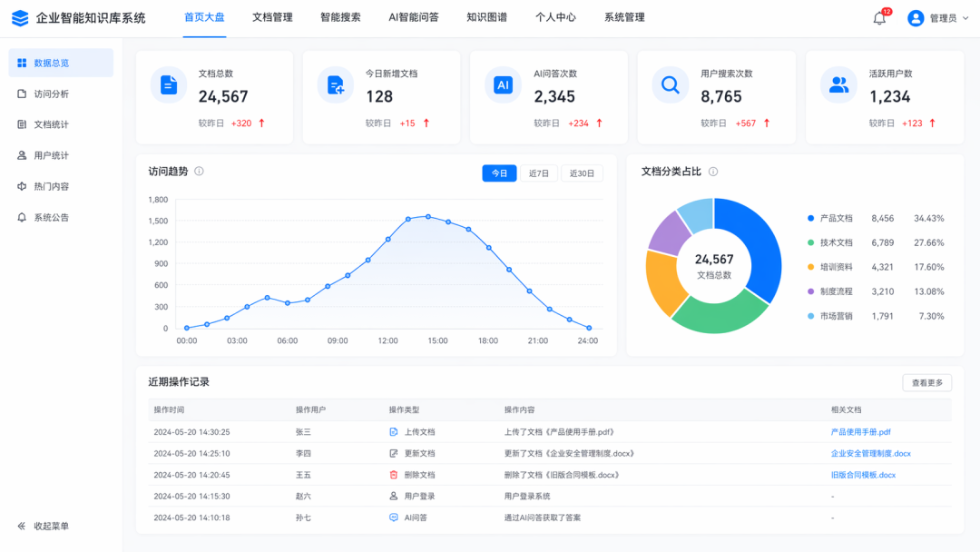Collapse sidebar with 收起菜单
Viewport: 980px width, 552px height.
44,526
